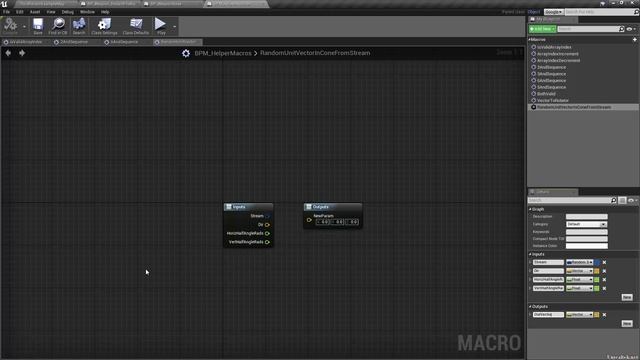Select the VectorToRotator macro

tap(552, 100)
